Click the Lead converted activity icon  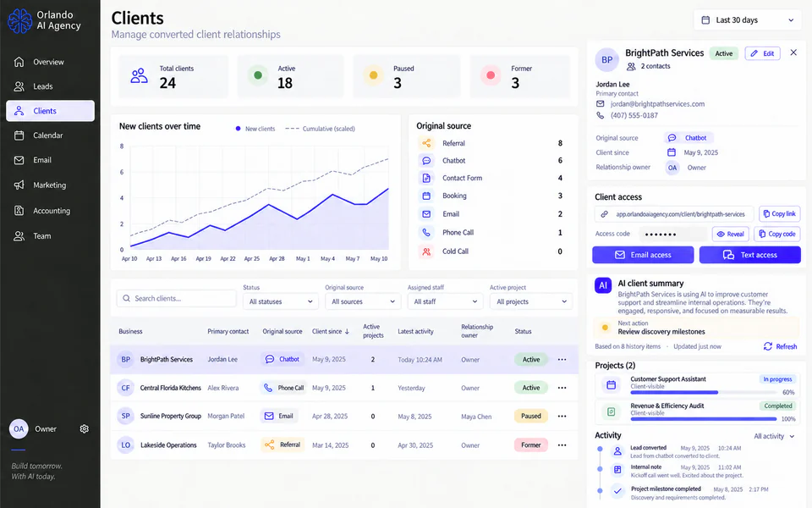click(x=617, y=451)
